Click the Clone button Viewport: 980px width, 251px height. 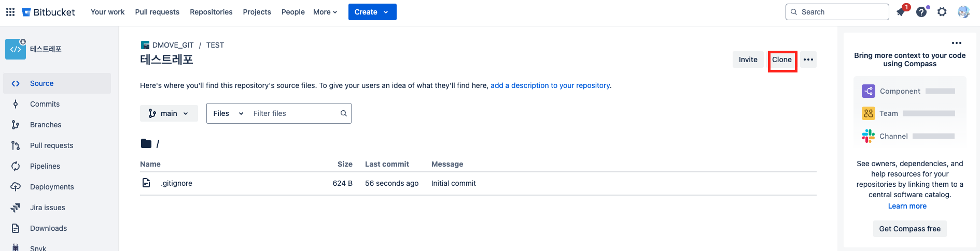pos(782,60)
